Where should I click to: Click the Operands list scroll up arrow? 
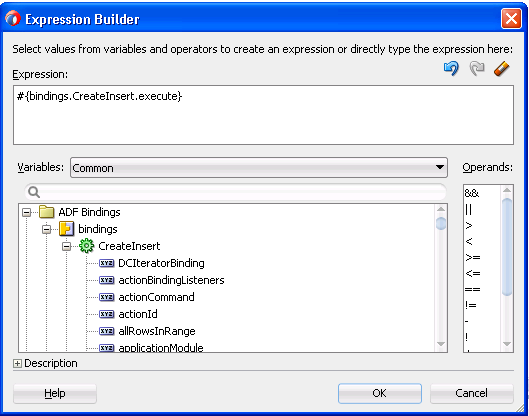click(507, 190)
